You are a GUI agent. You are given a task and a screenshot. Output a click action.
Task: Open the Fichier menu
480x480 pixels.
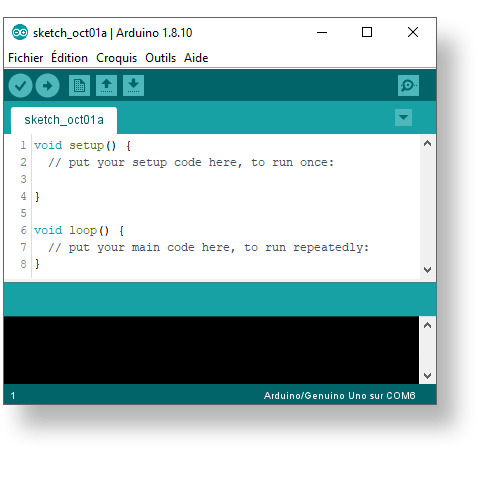[26, 58]
